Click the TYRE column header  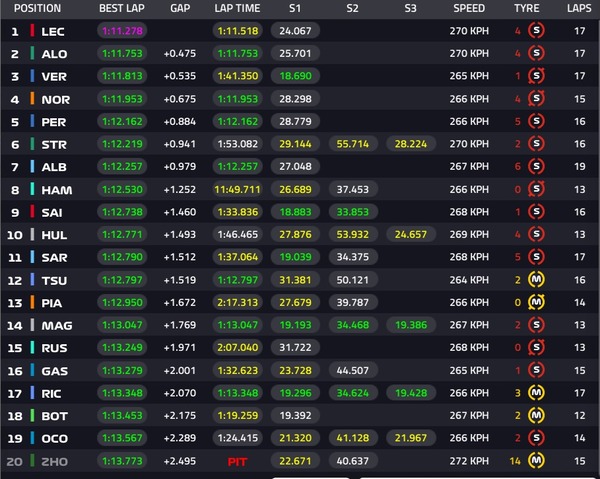[x=526, y=8]
